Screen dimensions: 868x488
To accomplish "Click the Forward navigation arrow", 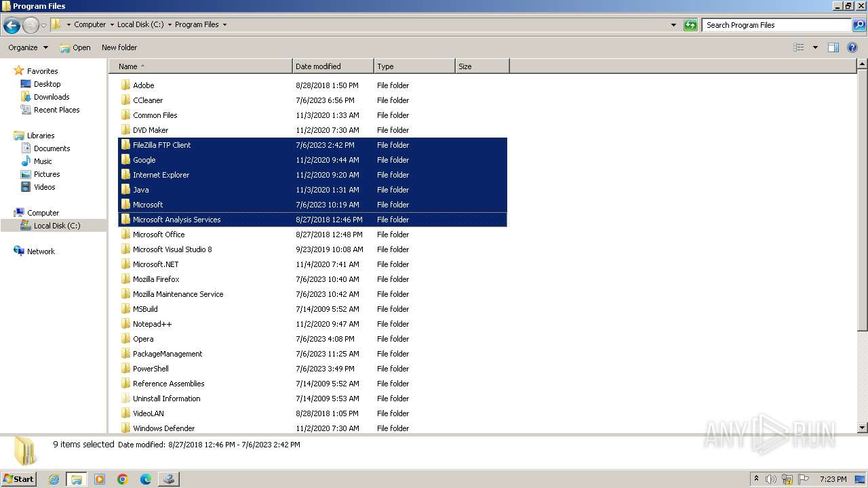I will tap(31, 26).
